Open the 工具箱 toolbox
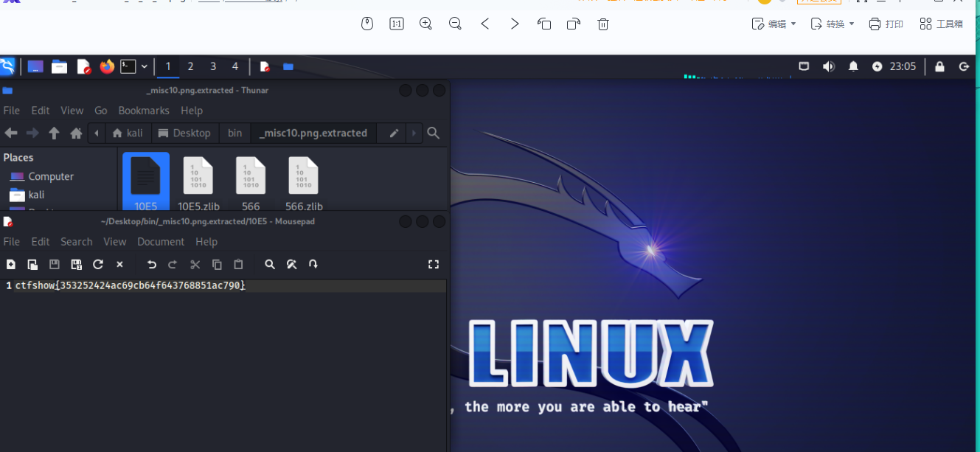 941,24
